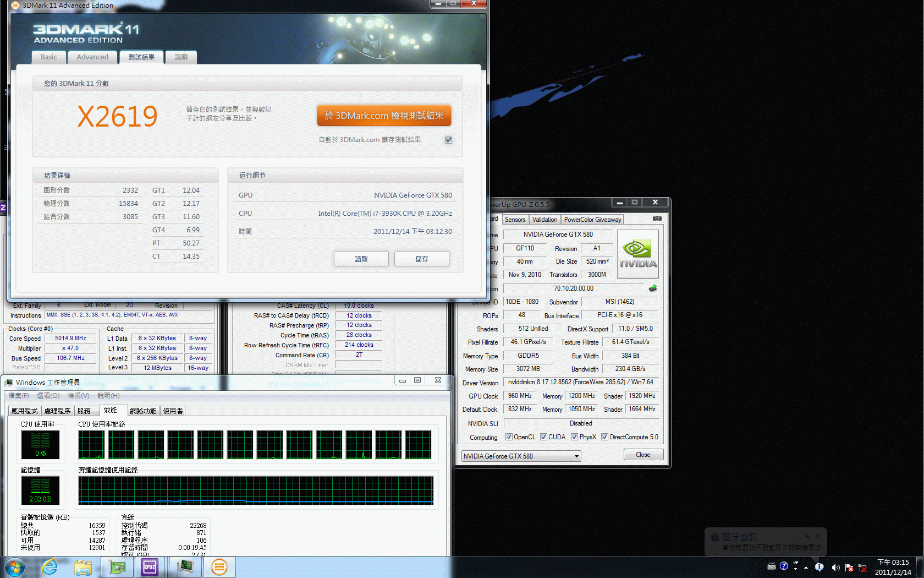Click the memory usage meter showing 2.02 GB
Screen dimensions: 924x578
click(40, 490)
